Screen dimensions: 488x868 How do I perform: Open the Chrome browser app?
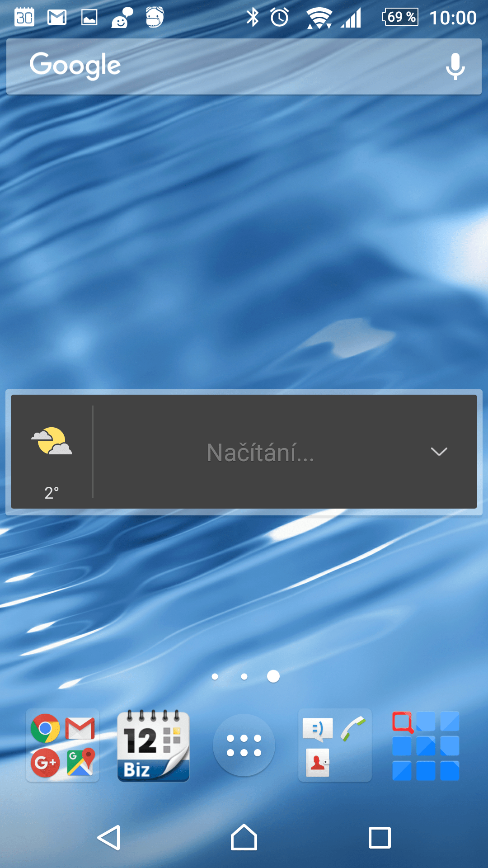pos(45,728)
